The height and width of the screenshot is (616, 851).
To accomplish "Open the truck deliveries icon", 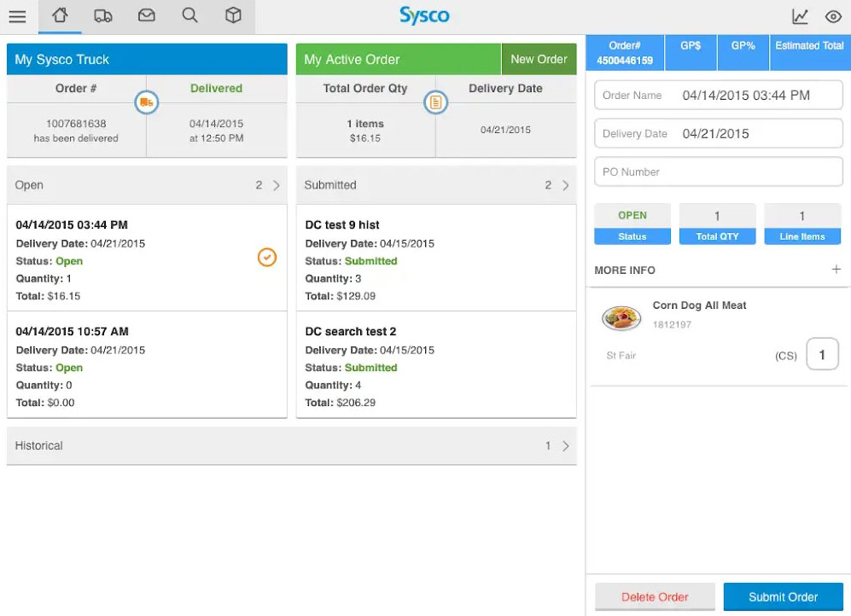I will coord(103,15).
